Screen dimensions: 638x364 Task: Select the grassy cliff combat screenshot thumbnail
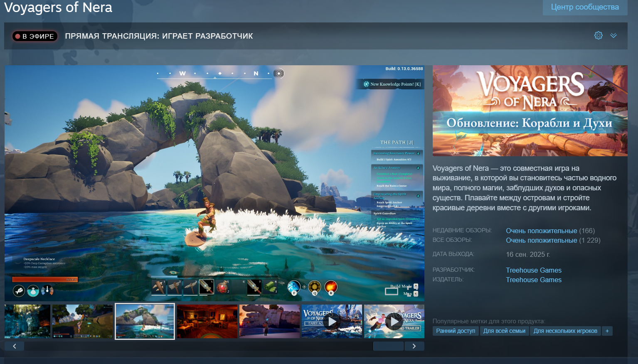pos(82,321)
